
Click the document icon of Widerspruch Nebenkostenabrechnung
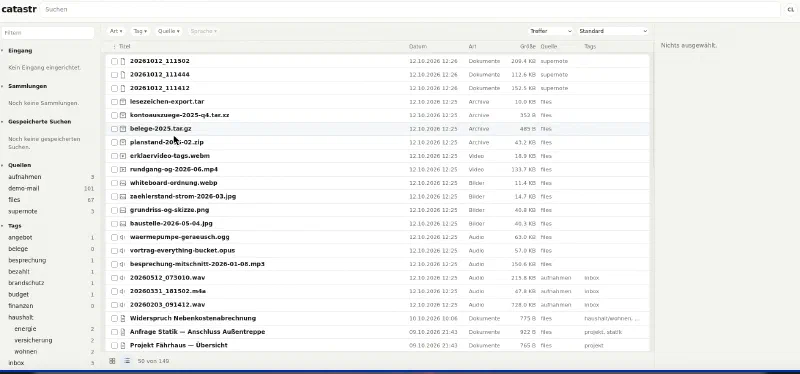click(x=122, y=318)
